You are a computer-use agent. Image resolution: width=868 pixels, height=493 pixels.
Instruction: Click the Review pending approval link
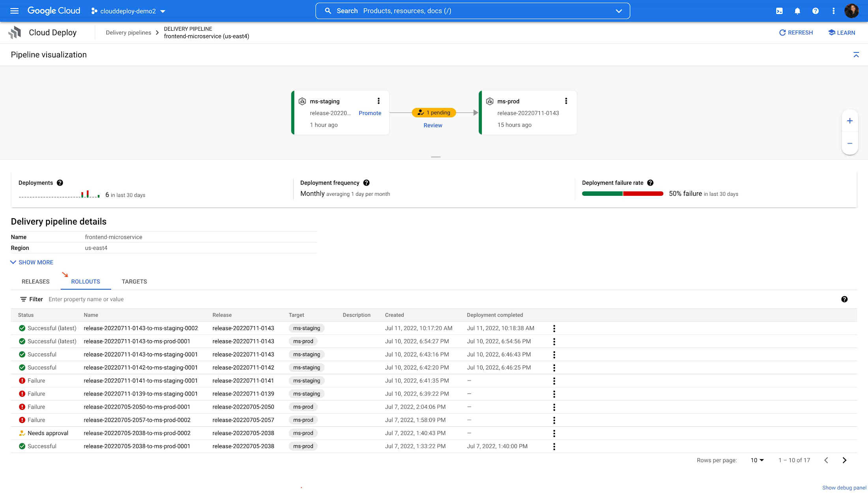coord(433,125)
